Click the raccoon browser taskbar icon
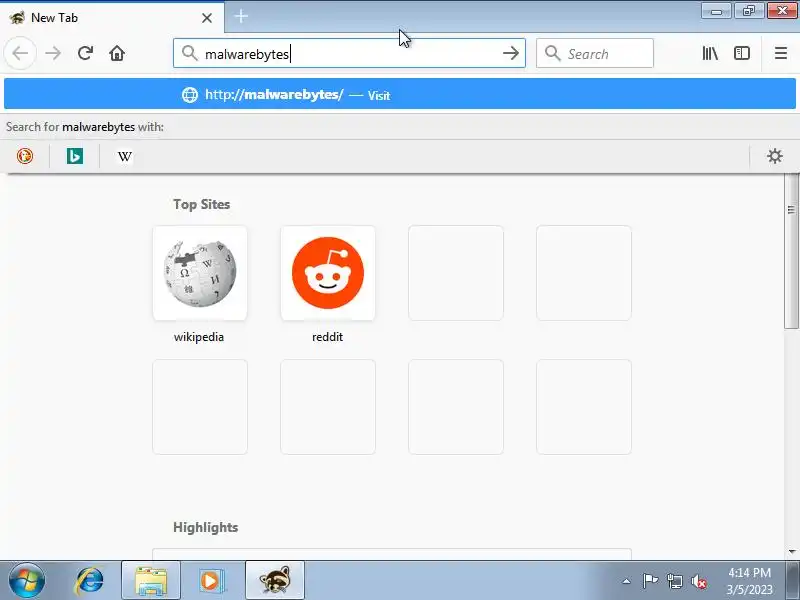 click(275, 581)
